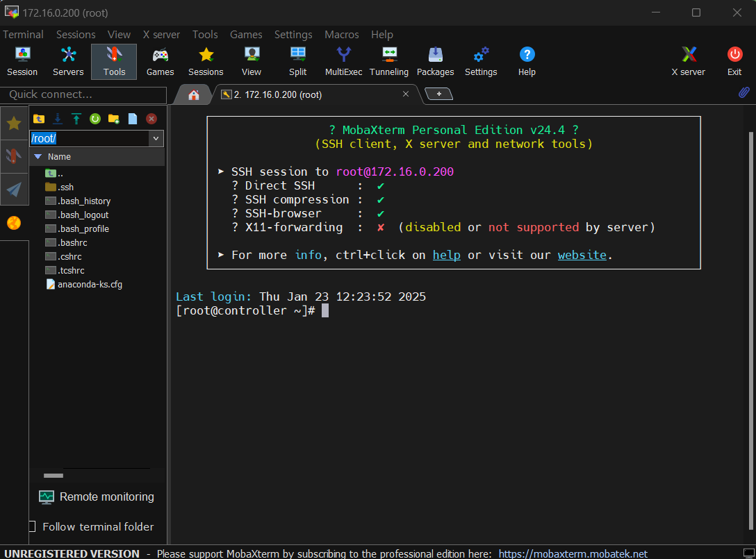Download selected files from SFTP browser
This screenshot has height=559, width=756.
pyautogui.click(x=58, y=119)
